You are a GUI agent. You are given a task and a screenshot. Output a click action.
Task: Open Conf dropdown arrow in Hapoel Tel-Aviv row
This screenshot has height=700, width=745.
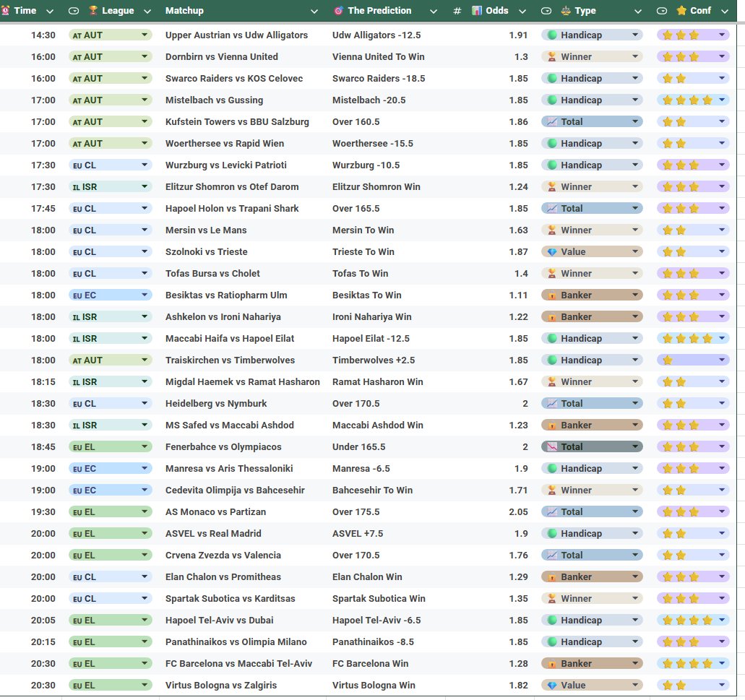[722, 620]
